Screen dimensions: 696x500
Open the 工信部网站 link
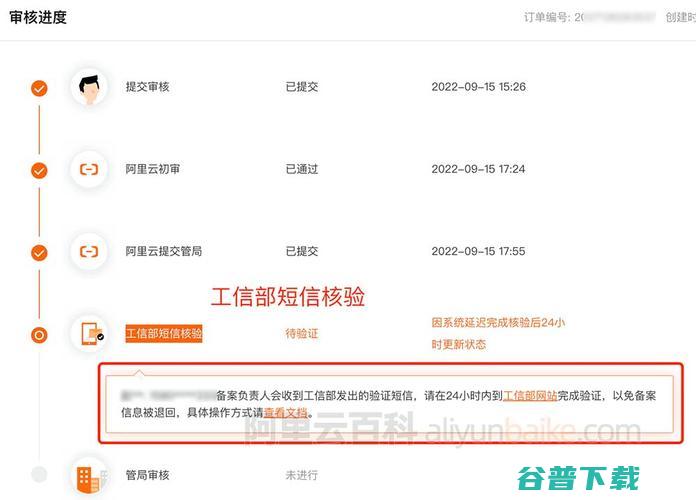pyautogui.click(x=530, y=395)
